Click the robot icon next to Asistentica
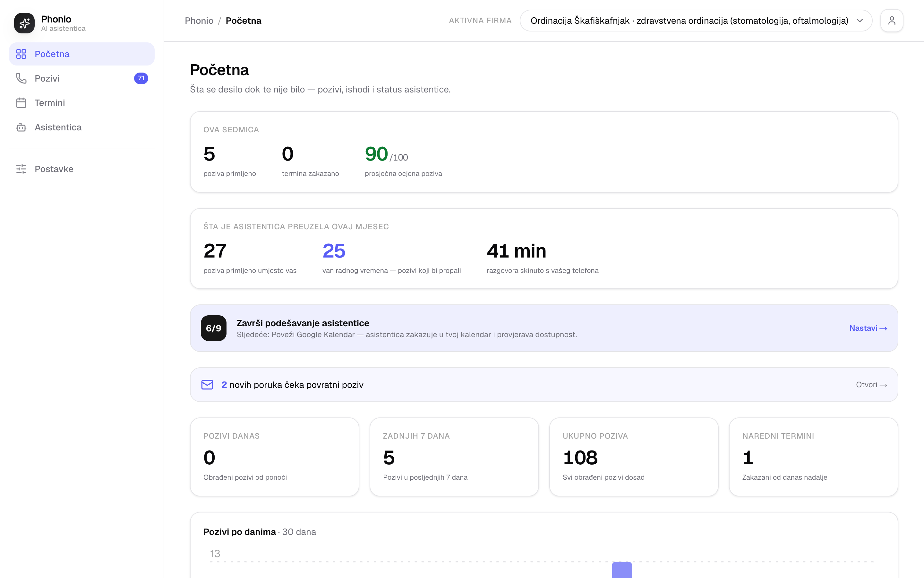The width and height of the screenshot is (924, 578). point(21,127)
